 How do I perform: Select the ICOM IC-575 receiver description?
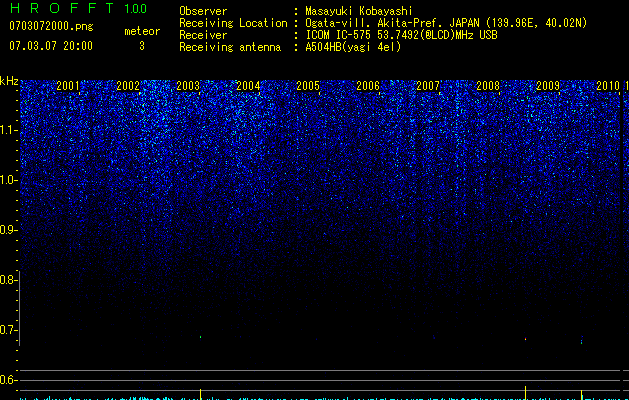click(x=401, y=35)
